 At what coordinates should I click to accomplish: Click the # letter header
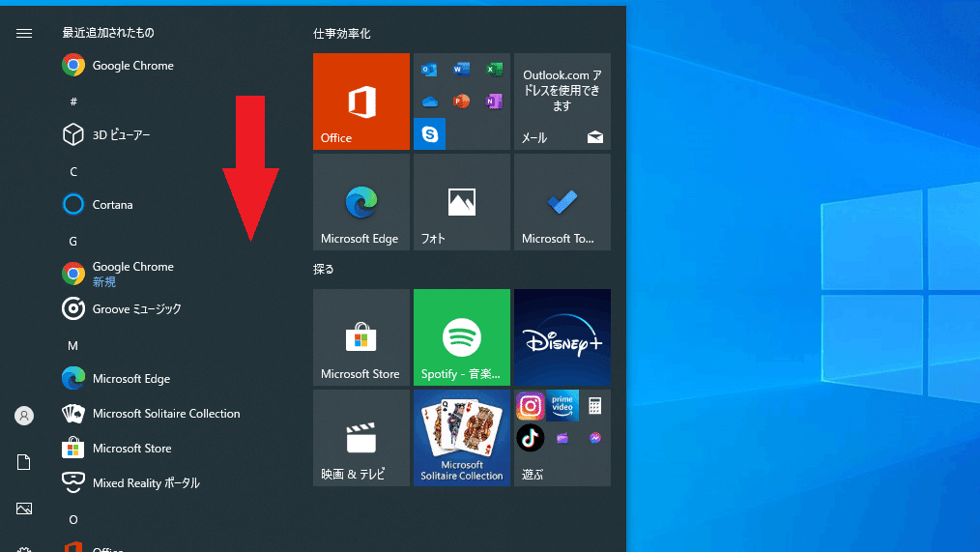pyautogui.click(x=73, y=102)
